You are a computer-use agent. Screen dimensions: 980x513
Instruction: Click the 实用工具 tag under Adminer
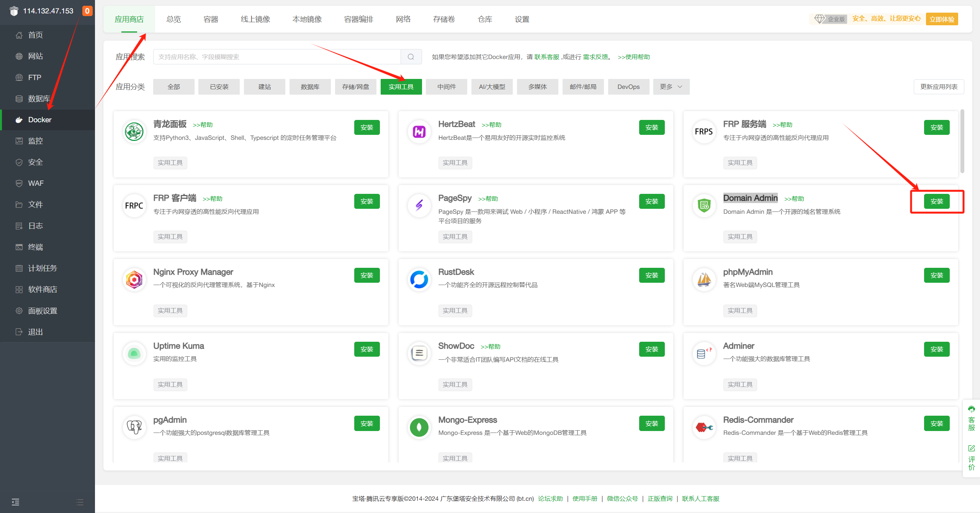pos(740,385)
